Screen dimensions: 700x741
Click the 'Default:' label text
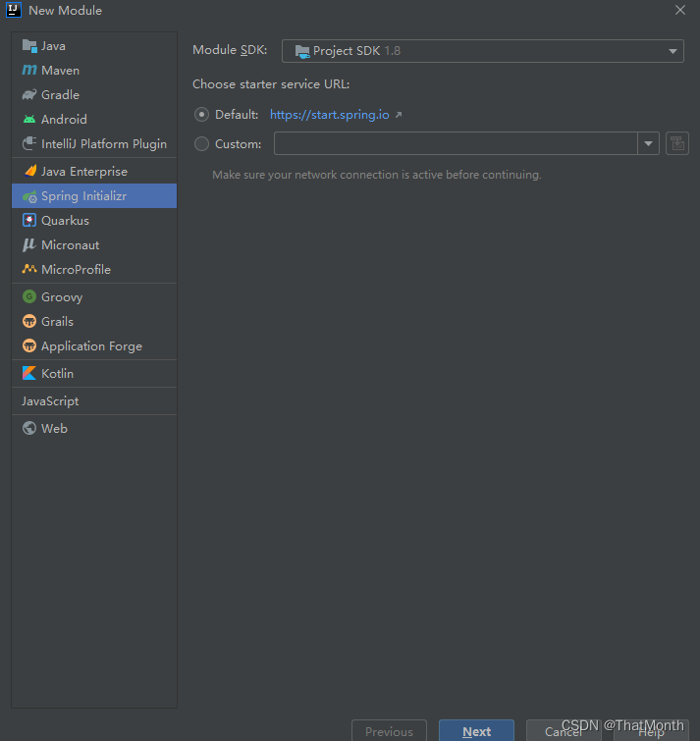point(237,115)
